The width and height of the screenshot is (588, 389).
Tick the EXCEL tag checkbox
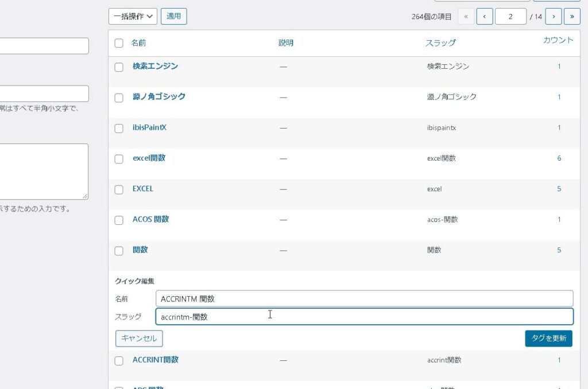coord(119,189)
